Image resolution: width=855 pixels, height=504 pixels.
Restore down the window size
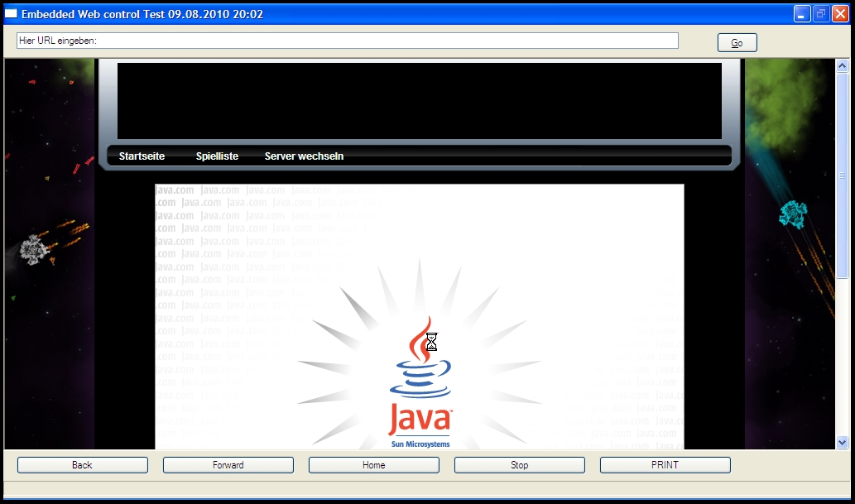pos(821,14)
